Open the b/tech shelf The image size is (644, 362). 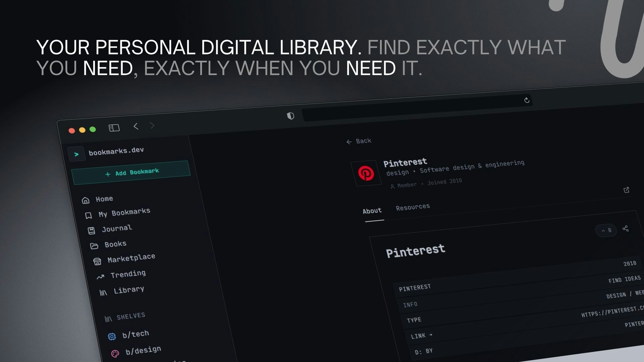coord(135,334)
